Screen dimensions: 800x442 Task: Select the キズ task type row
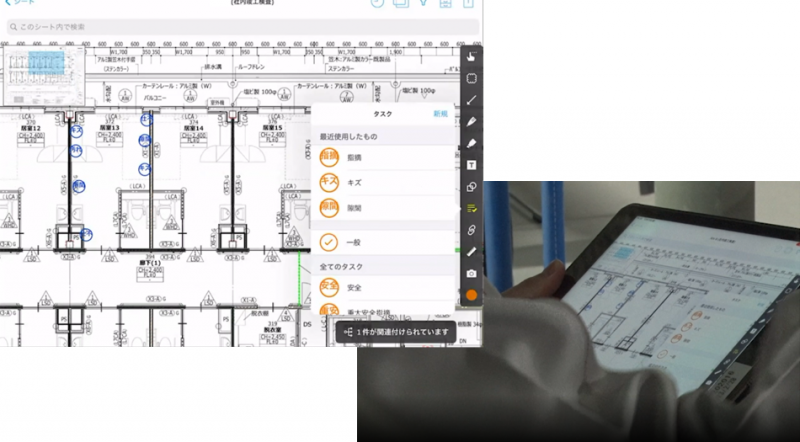tap(383, 182)
